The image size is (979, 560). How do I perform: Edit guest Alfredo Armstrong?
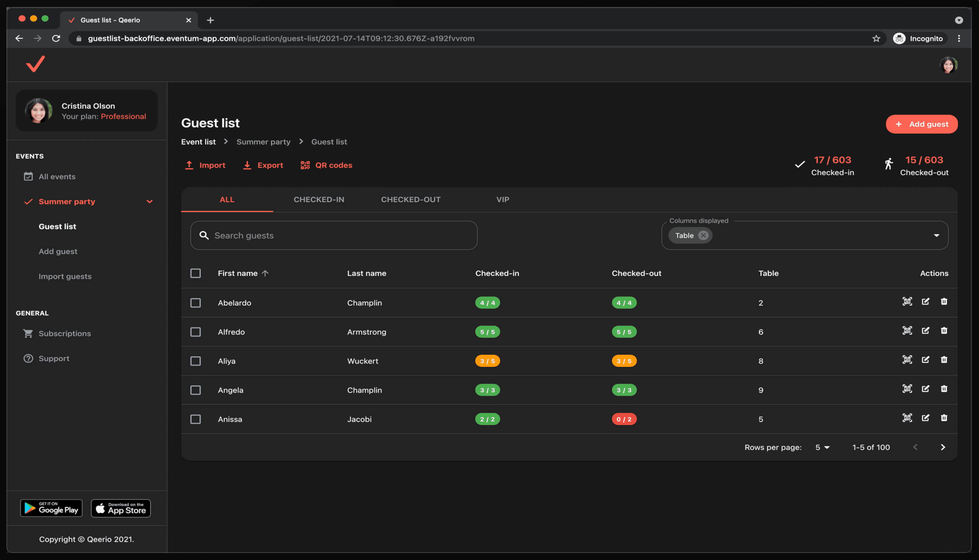[x=925, y=331]
